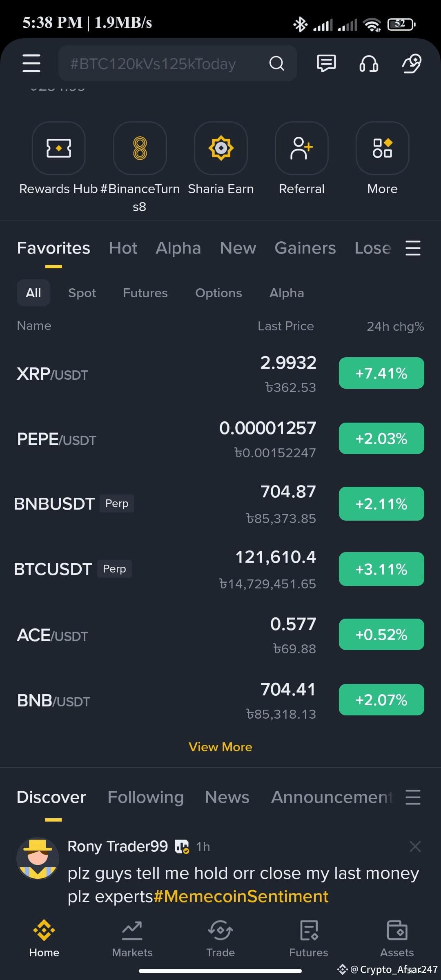Open the More services grid
The height and width of the screenshot is (980, 441).
pos(383,148)
